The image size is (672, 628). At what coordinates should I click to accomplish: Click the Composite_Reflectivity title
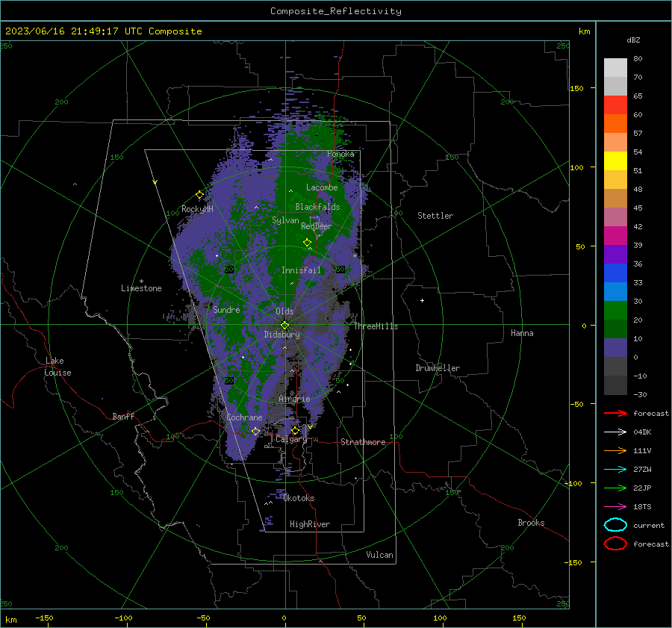tap(336, 11)
